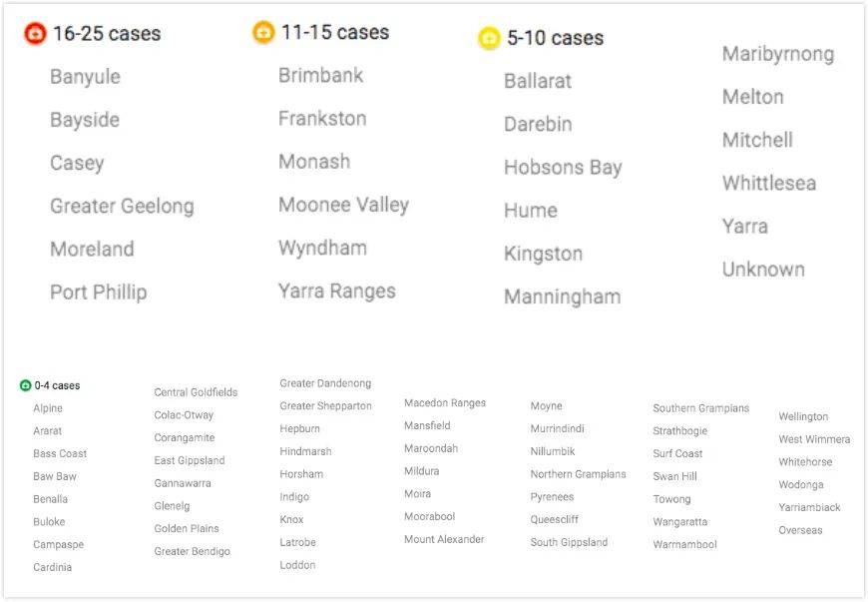
Task: Select Maribyrnong in the list
Action: pos(778,54)
